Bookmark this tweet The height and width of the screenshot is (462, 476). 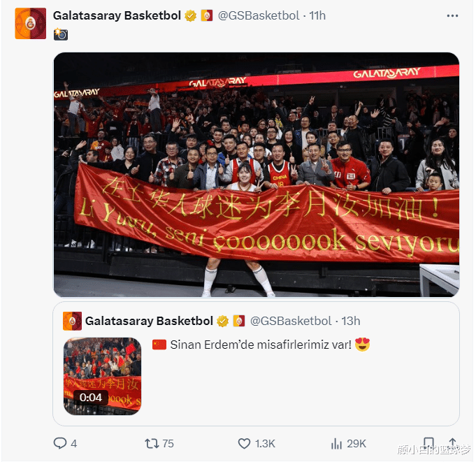[428, 442]
